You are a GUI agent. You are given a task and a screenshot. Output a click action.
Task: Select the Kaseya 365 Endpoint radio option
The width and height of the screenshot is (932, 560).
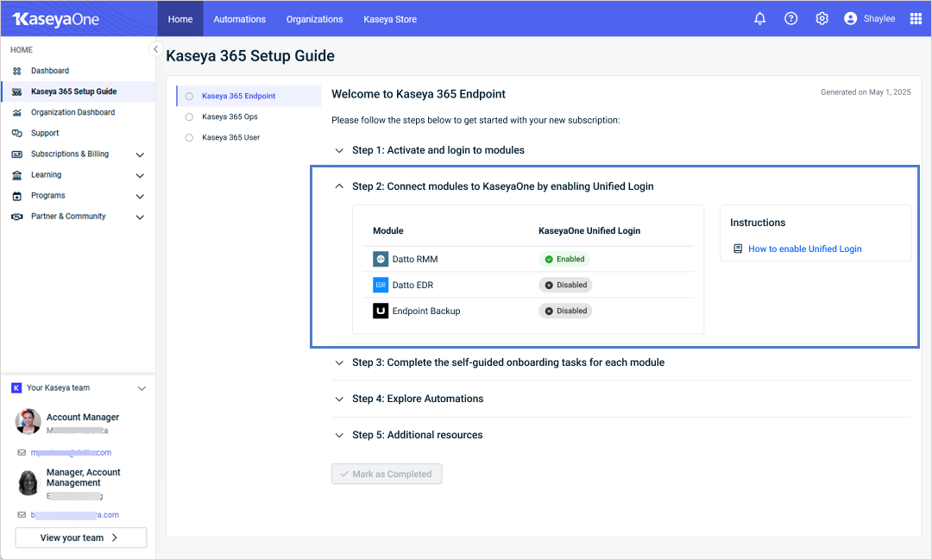point(189,96)
